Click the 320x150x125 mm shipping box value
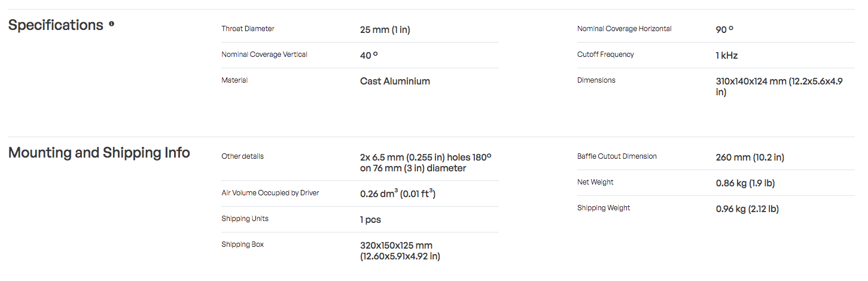This screenshot has height=281, width=868. pos(400,250)
